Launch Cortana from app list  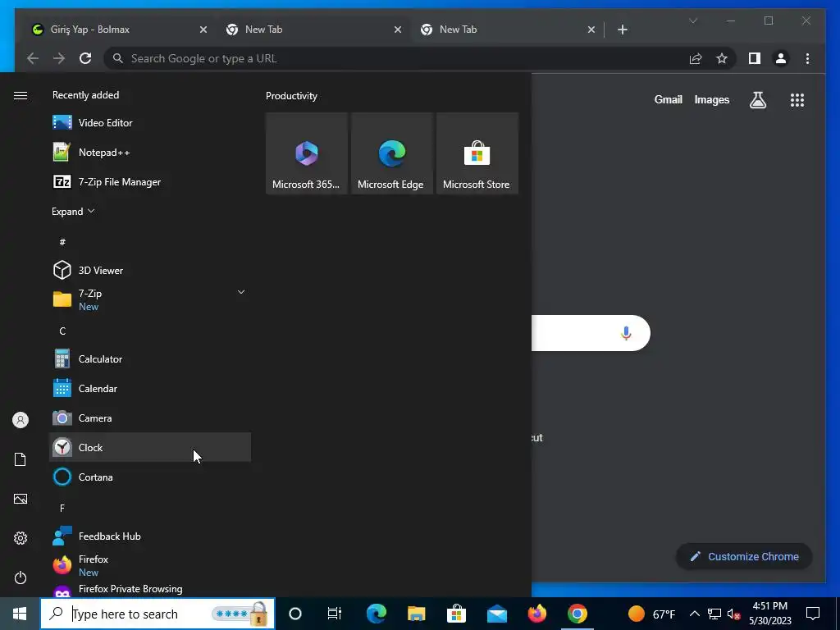150,477
